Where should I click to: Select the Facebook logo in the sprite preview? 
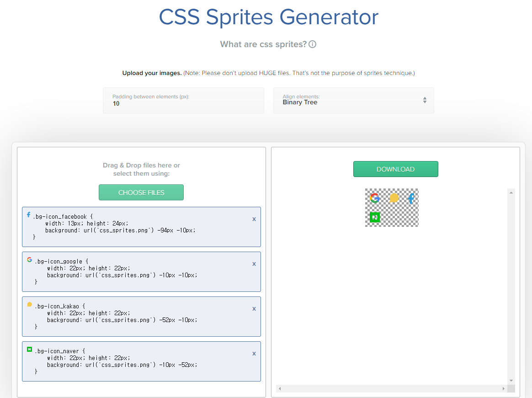(410, 198)
